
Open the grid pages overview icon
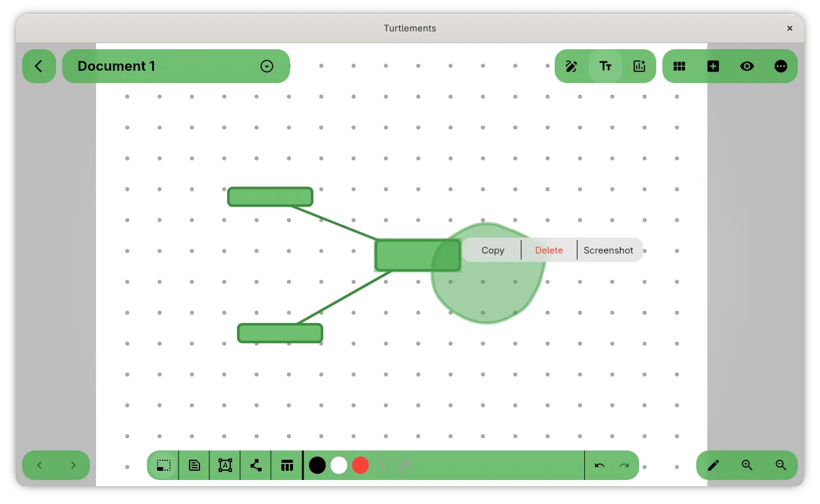[x=679, y=66]
